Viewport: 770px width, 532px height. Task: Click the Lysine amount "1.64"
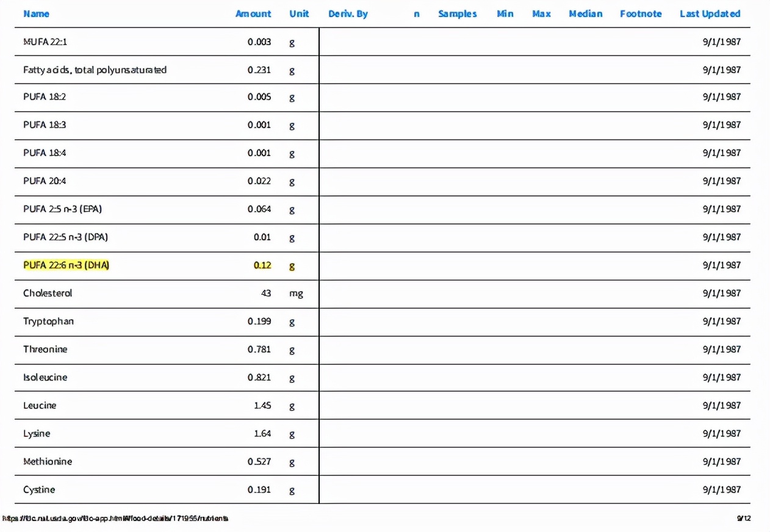point(262,433)
